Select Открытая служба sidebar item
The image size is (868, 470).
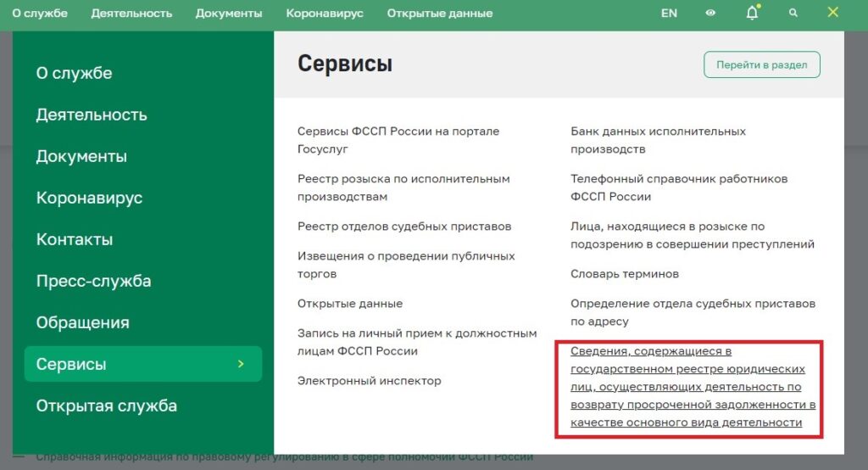(x=106, y=406)
